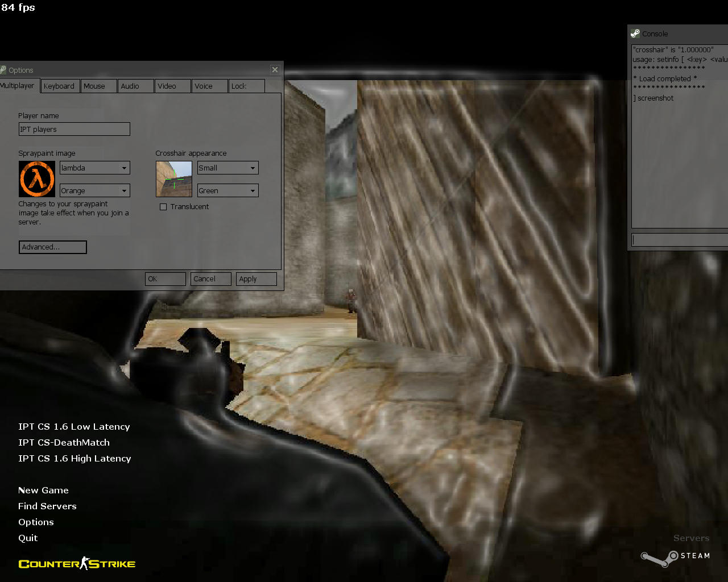Select Quit from main menu
Viewport: 728px width, 582px height.
tap(28, 538)
